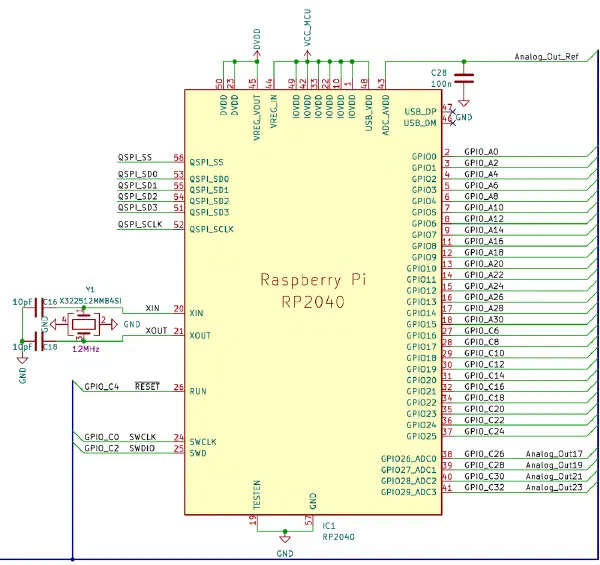This screenshot has width=600, height=565.
Task: Select the Analog_Out19 net label
Action: point(554,465)
